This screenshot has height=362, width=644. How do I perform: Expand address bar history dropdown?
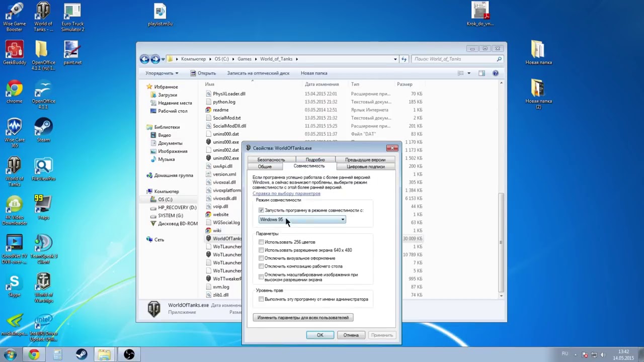(x=395, y=59)
